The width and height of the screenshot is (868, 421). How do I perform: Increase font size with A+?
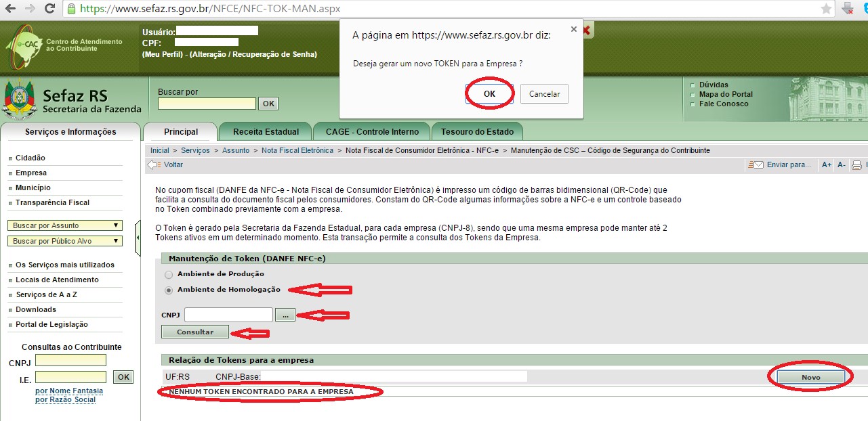point(826,164)
